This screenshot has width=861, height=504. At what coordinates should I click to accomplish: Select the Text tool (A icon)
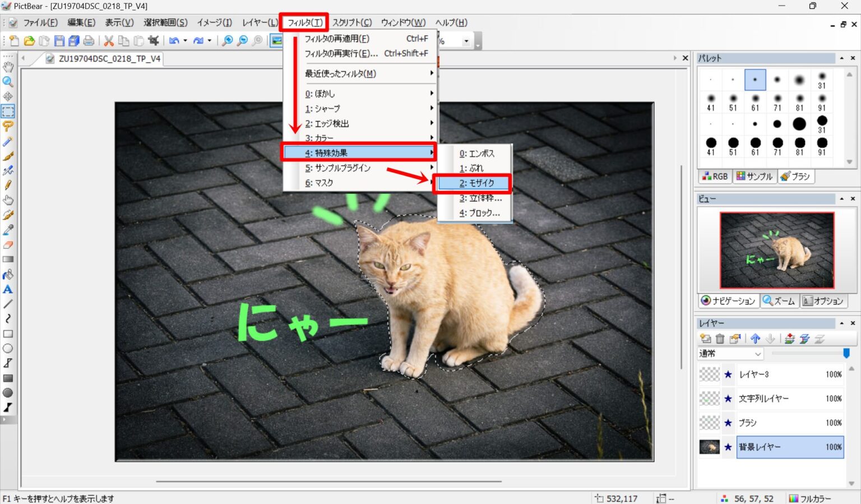pyautogui.click(x=8, y=289)
